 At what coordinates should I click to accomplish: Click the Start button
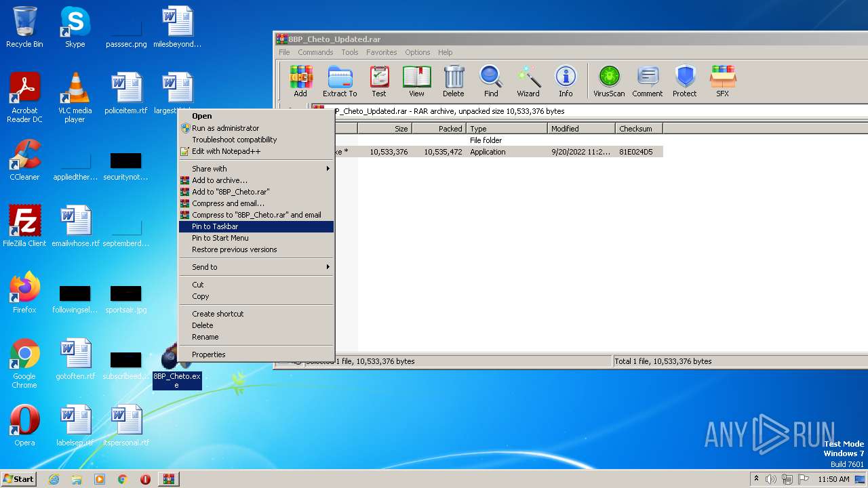tap(19, 479)
